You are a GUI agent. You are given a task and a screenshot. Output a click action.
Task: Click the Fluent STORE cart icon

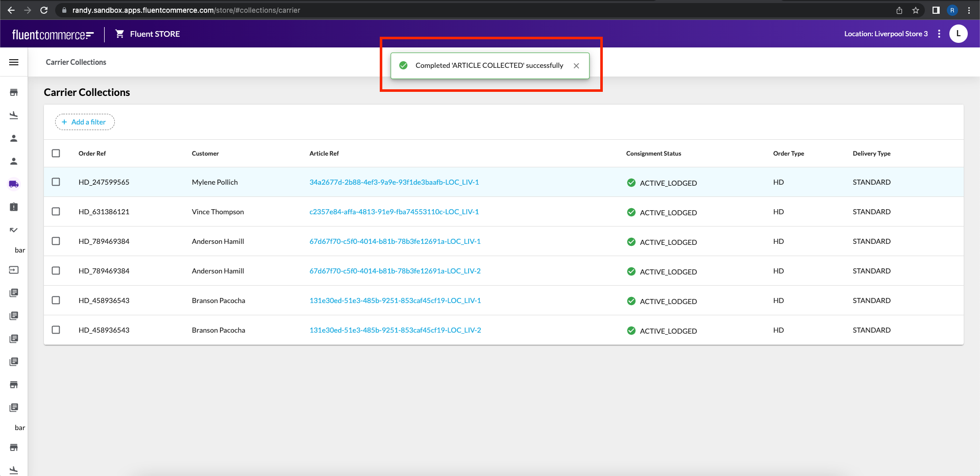[x=119, y=34]
